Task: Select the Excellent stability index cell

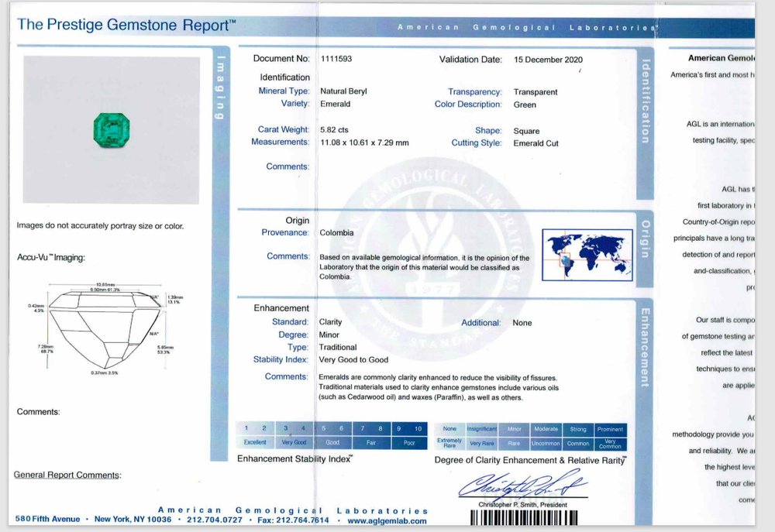Action: (x=255, y=442)
